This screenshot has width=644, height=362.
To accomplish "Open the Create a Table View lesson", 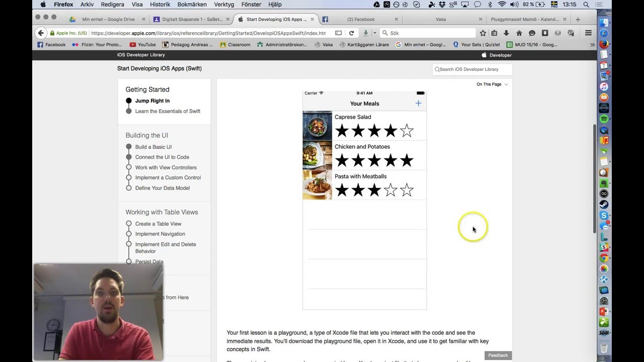I will [158, 224].
